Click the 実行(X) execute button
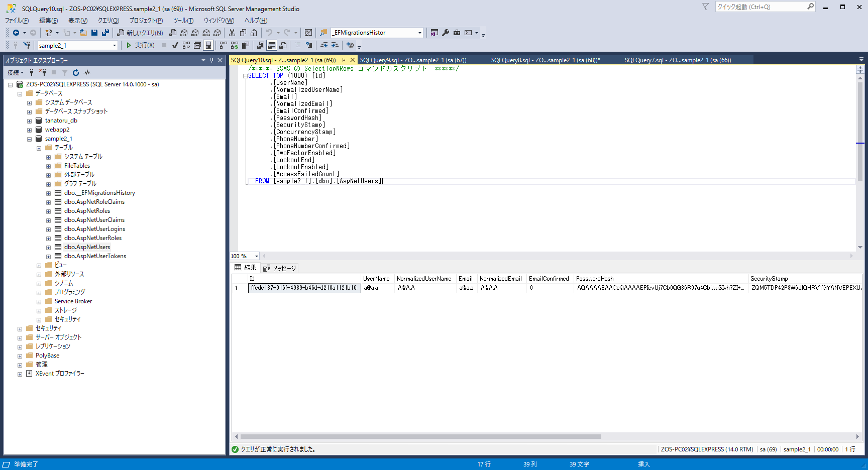The height and width of the screenshot is (470, 868). 140,45
